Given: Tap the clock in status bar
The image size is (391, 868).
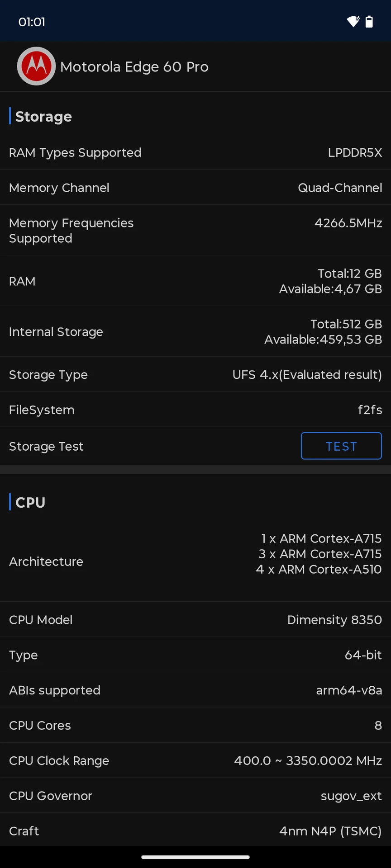Looking at the screenshot, I should pos(32,22).
